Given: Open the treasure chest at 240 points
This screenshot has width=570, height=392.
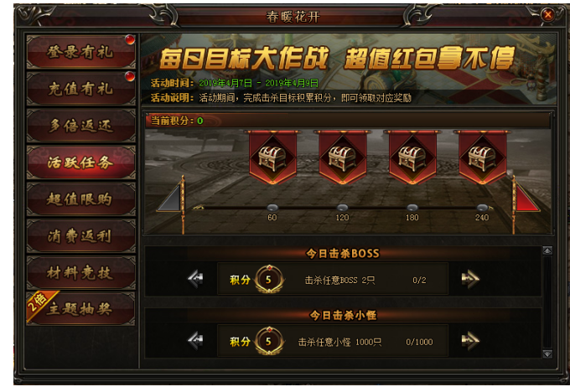Looking at the screenshot, I should point(482,159).
